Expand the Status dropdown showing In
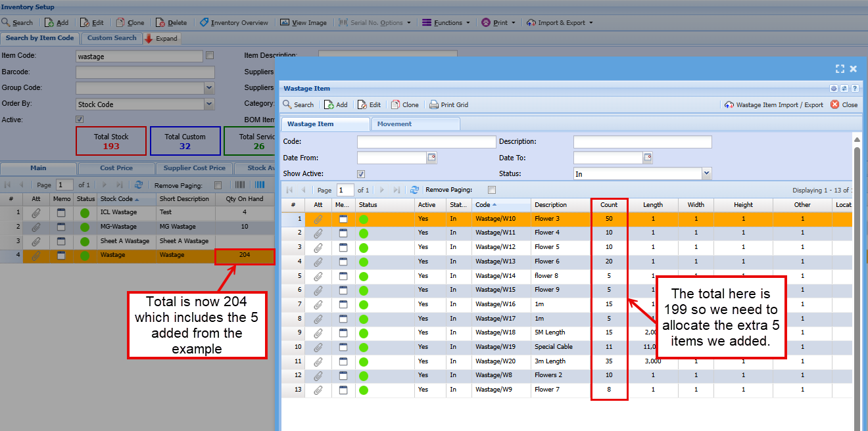The image size is (868, 431). point(706,174)
